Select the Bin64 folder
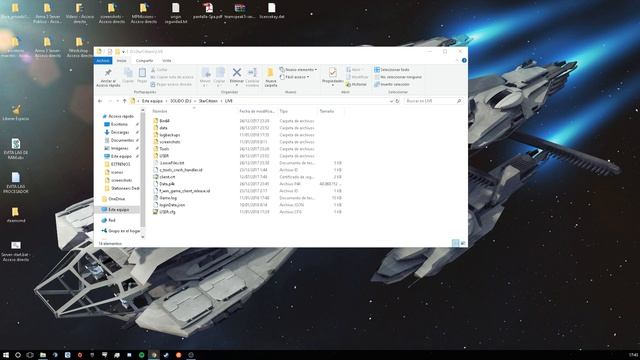Screen dimensions: 640x360 161,121
